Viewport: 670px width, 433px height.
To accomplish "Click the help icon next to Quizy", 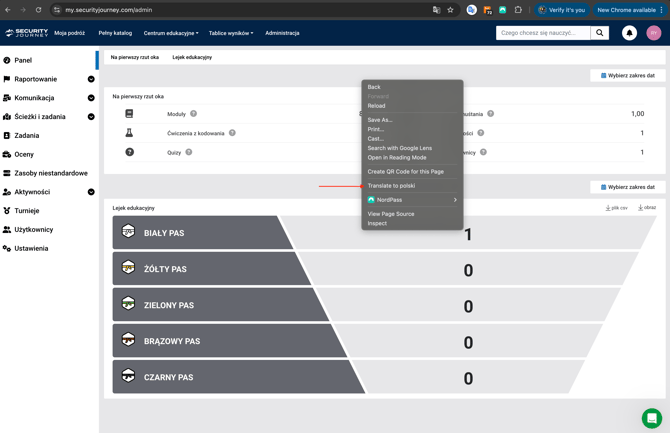I will (188, 152).
